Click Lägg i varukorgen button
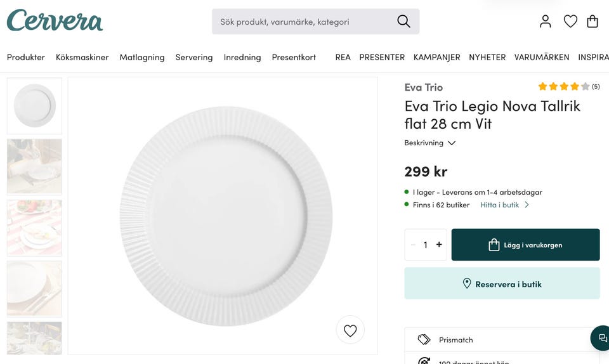 pyautogui.click(x=525, y=245)
